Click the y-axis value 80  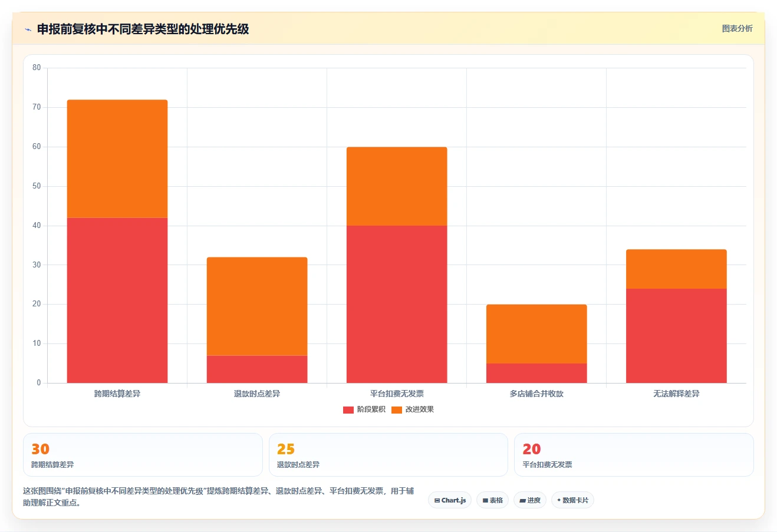pyautogui.click(x=37, y=68)
